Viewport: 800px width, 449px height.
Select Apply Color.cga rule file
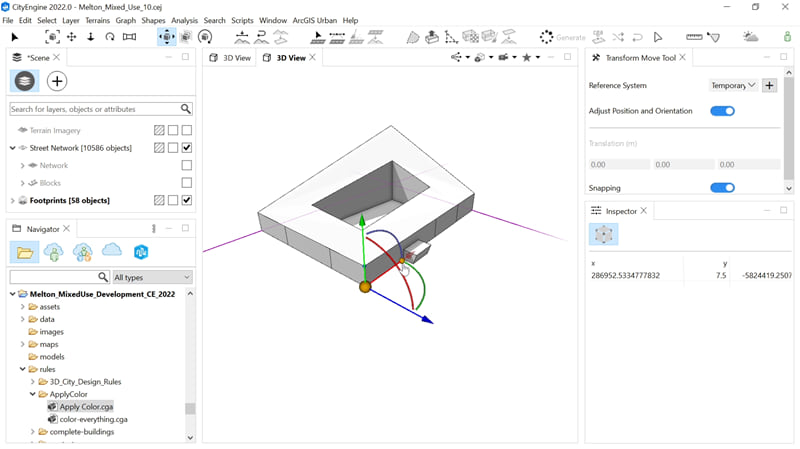coord(86,407)
